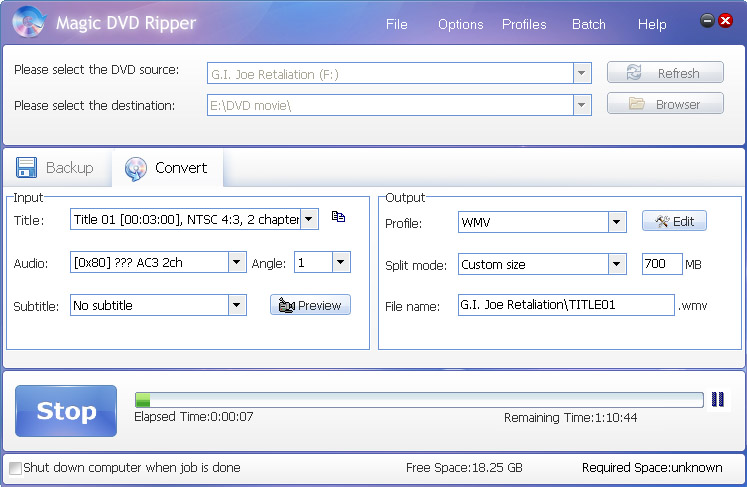Expand the Angle dropdown
747x487 pixels.
tap(341, 262)
